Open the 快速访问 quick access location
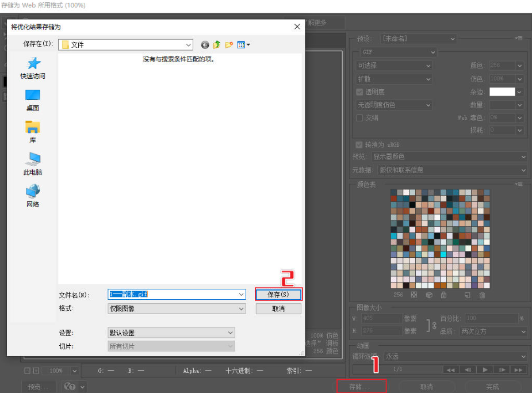Image resolution: width=532 pixels, height=393 pixels. click(x=33, y=68)
